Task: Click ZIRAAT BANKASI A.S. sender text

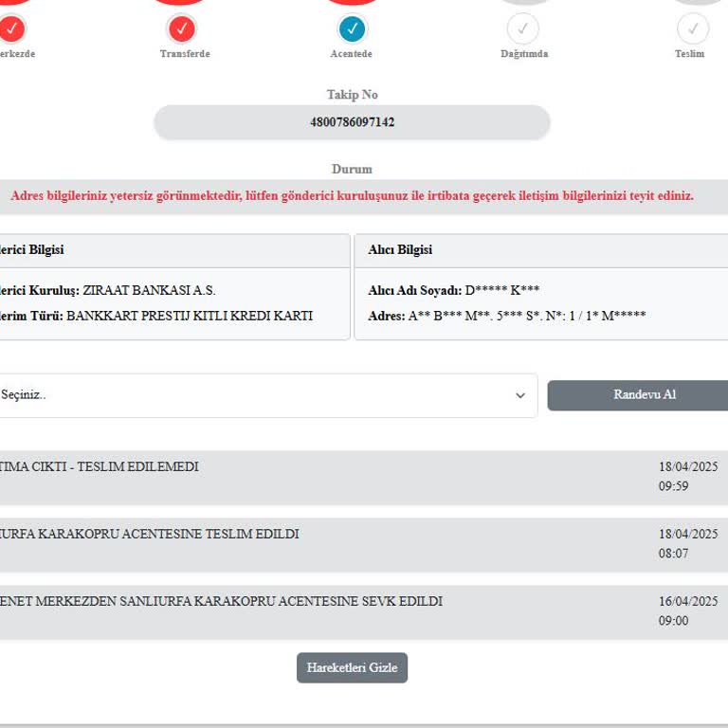Action: (149, 291)
